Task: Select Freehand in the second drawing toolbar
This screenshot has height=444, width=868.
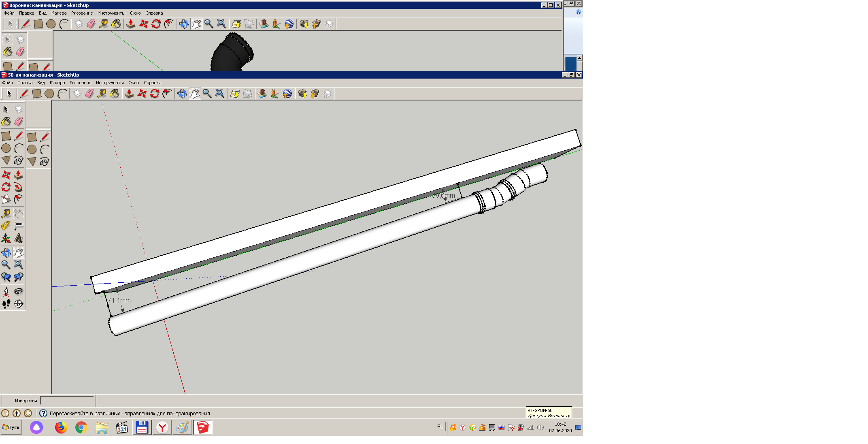Action: point(44,162)
